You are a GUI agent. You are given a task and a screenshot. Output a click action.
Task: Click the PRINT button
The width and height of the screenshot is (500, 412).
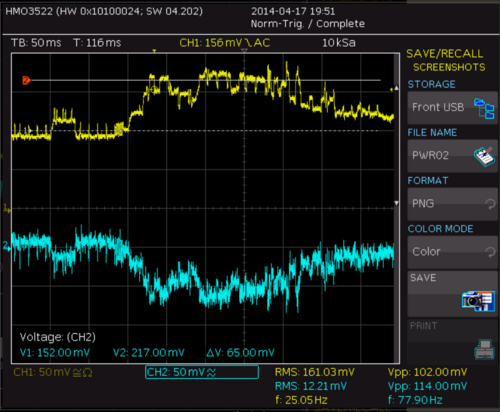pyautogui.click(x=452, y=341)
